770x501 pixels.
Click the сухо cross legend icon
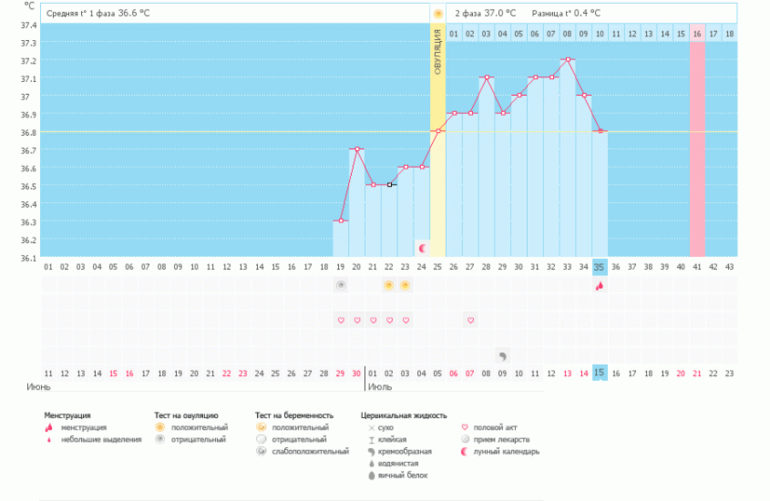[x=371, y=428]
